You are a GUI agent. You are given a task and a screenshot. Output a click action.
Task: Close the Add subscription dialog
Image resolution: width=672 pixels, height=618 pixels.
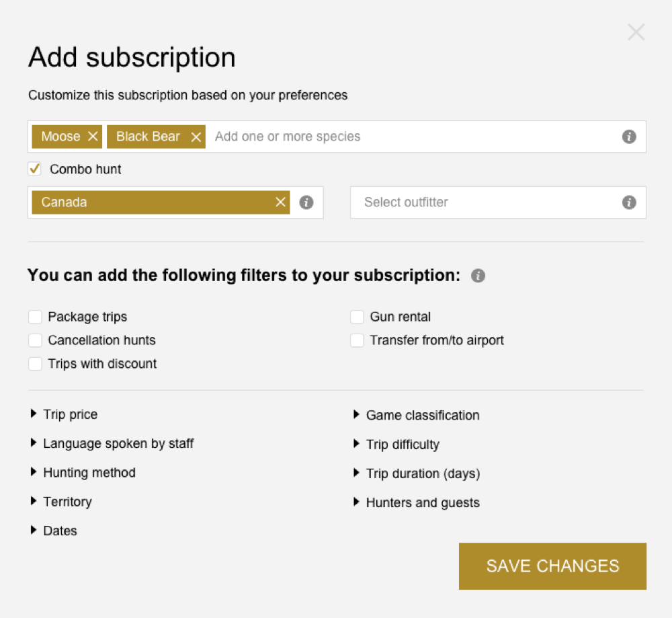click(636, 32)
